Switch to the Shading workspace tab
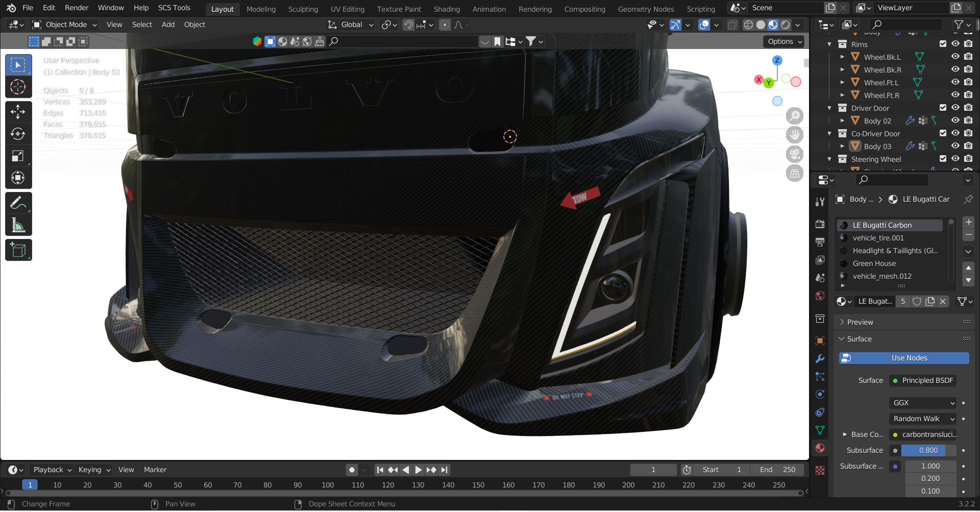Viewport: 980px width, 512px height. tap(447, 9)
